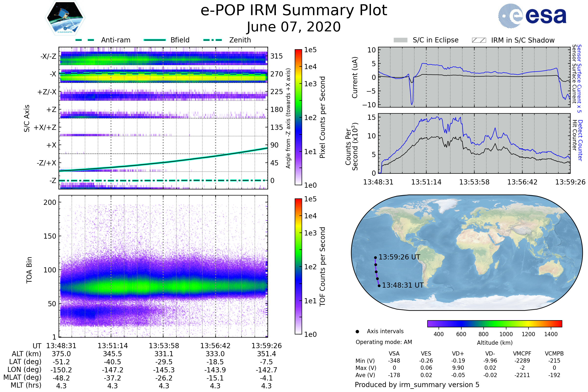Click the 13:48:31 UT point on the map
588x392 pixels.
click(379, 286)
